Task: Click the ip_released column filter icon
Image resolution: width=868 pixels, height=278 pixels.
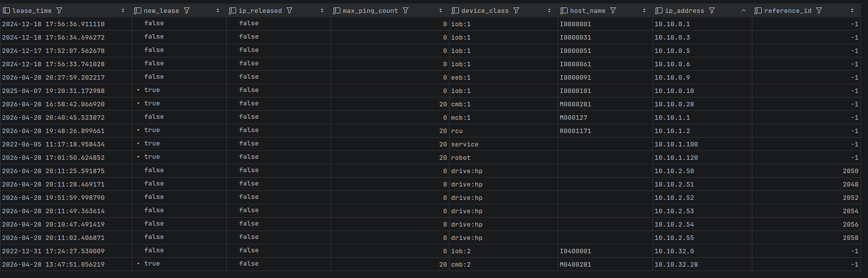Action: 289,10
